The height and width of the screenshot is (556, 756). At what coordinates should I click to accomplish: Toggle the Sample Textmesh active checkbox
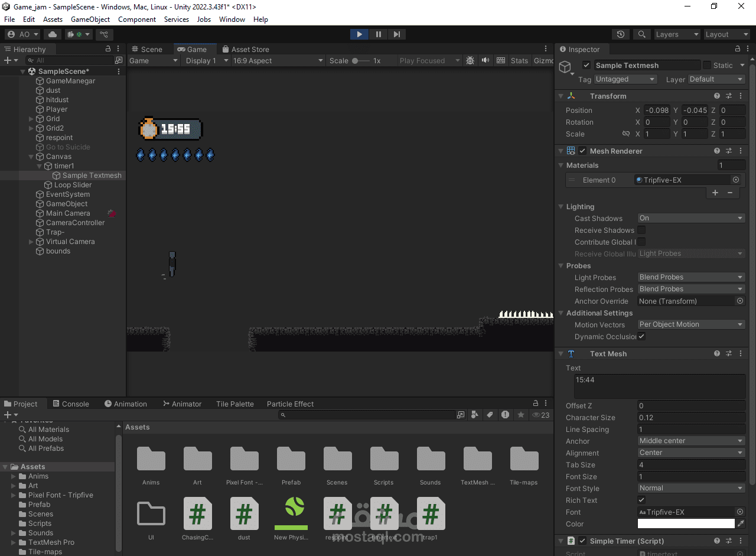coord(586,65)
